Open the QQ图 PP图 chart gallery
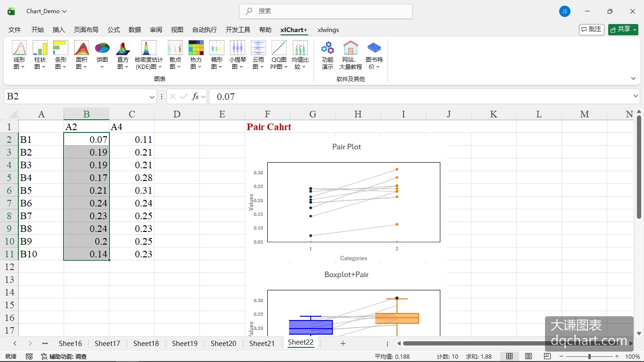Viewport: 644px width, 362px height. click(x=279, y=55)
